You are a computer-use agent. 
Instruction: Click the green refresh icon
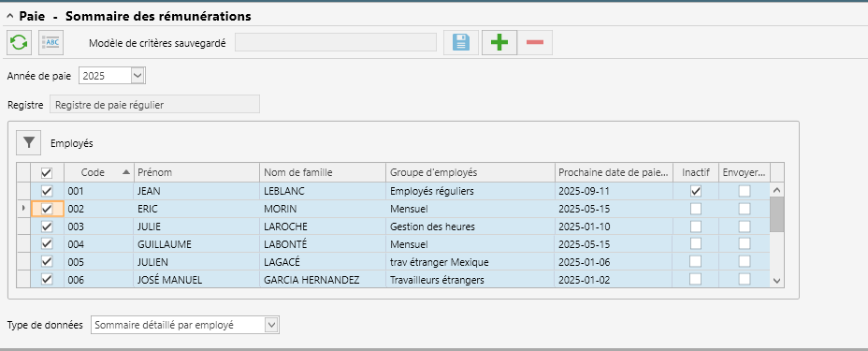pyautogui.click(x=19, y=43)
